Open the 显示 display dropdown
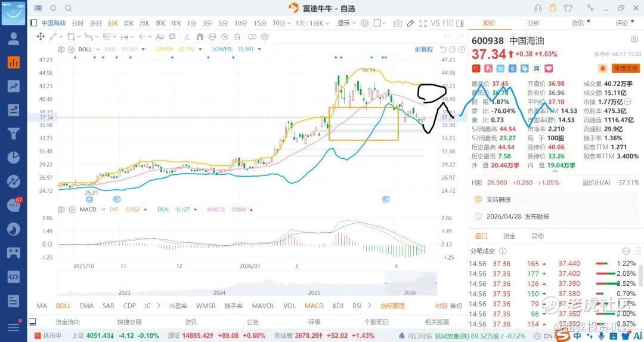The height and width of the screenshot is (342, 644). coord(346,23)
